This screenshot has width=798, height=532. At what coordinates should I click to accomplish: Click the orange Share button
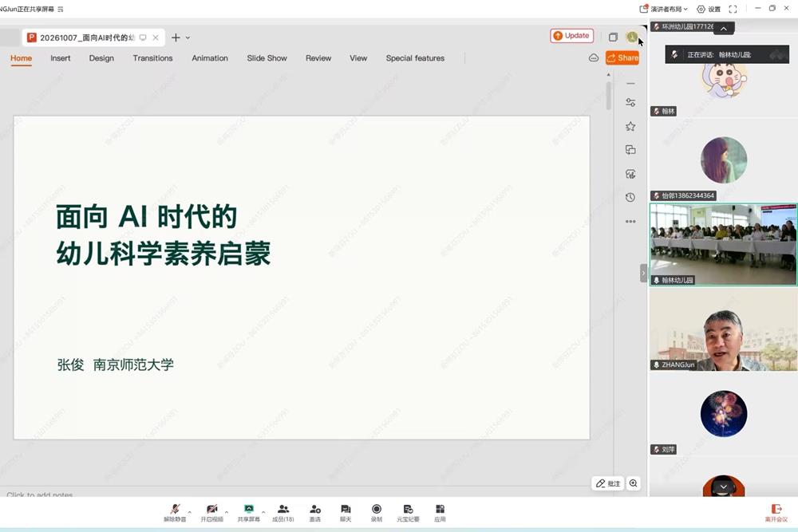622,58
